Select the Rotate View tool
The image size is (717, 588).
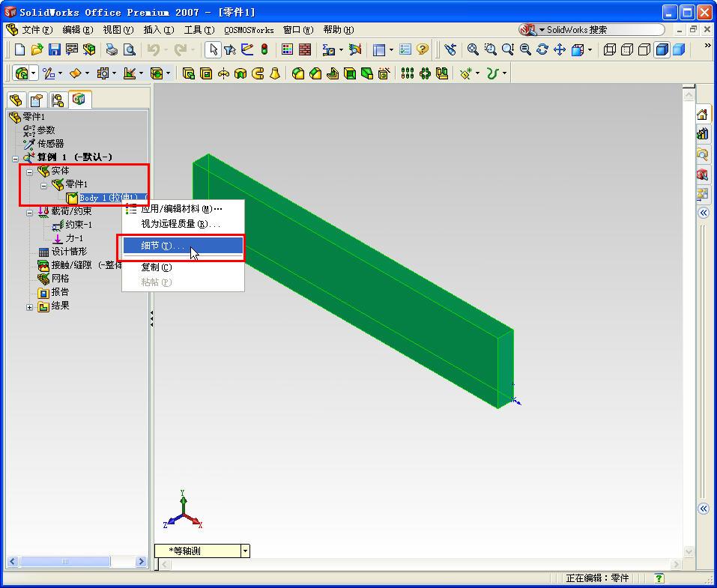[542, 49]
